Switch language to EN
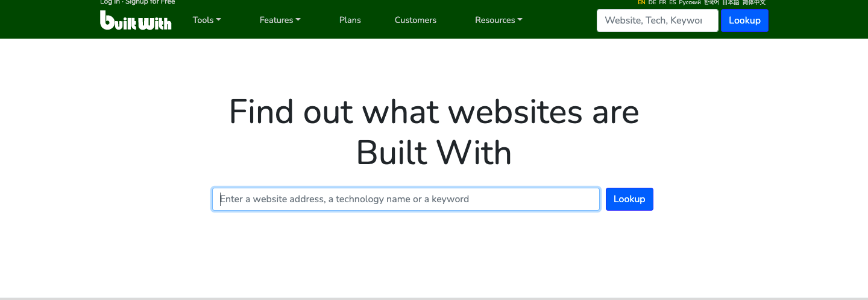868x300 pixels. (x=641, y=2)
